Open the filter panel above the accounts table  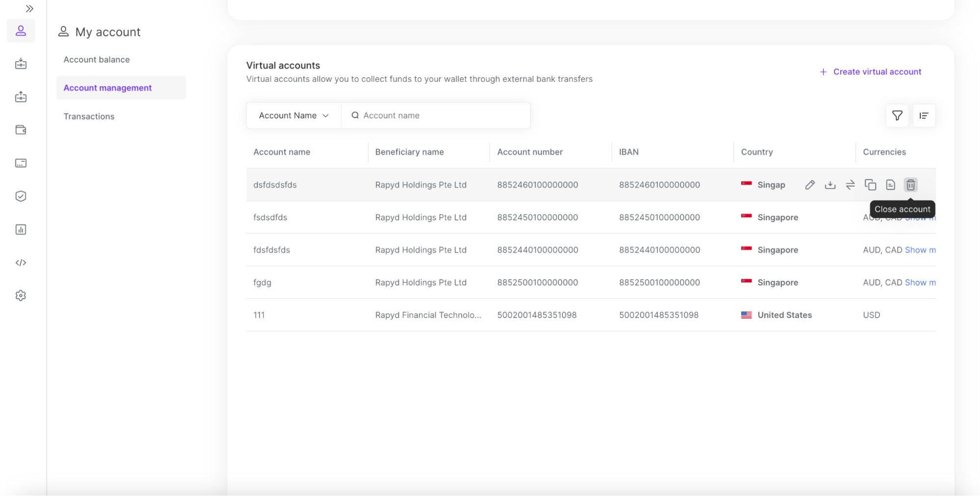click(897, 116)
